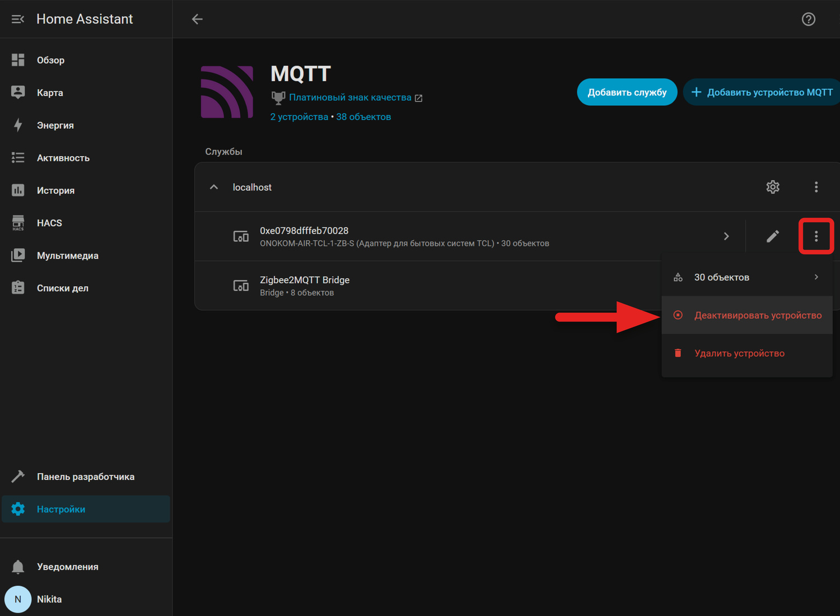Screen dimensions: 840x616
Task: Select 30 объектов in the context menu
Action: tap(747, 277)
